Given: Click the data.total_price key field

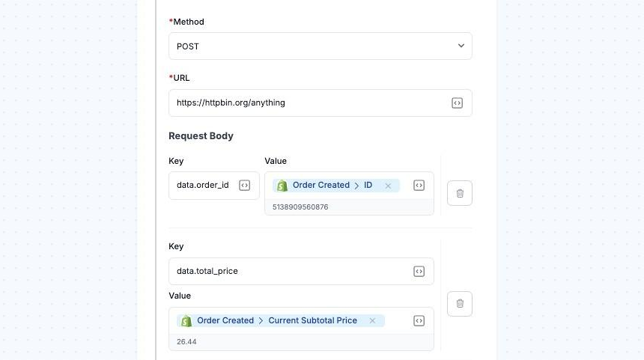Looking at the screenshot, I should (288, 271).
